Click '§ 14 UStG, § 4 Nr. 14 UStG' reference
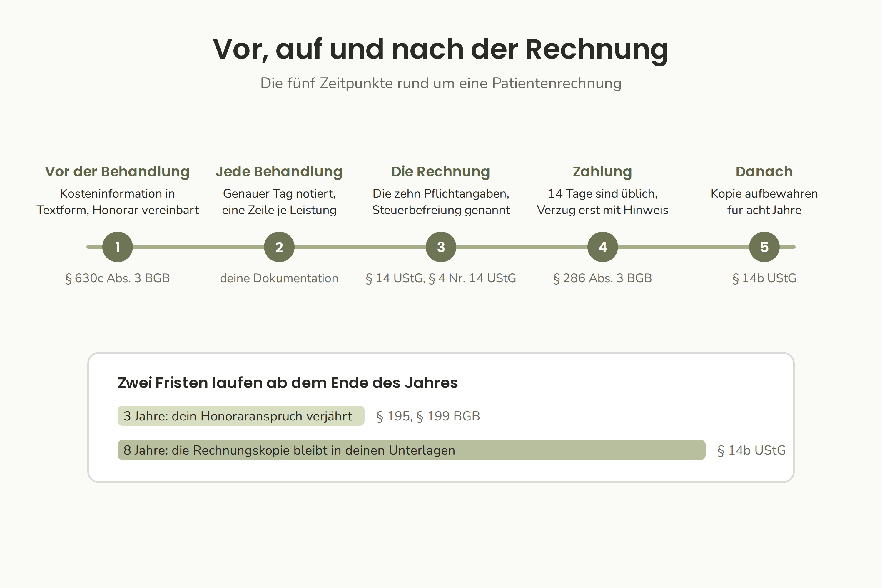The width and height of the screenshot is (882, 588). tap(441, 278)
